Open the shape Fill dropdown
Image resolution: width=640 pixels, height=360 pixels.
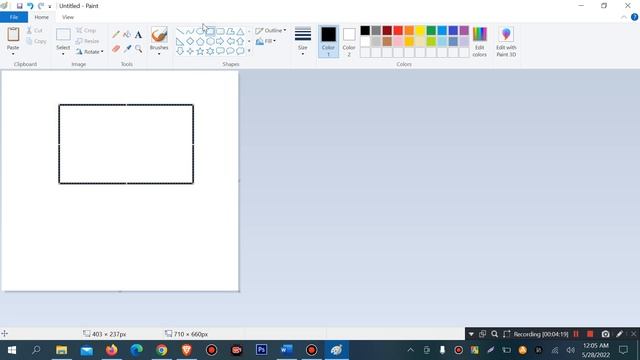[x=266, y=41]
